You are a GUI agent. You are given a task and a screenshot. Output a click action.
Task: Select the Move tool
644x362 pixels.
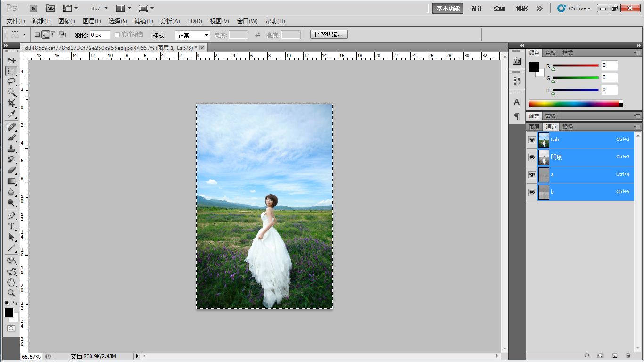pyautogui.click(x=11, y=60)
